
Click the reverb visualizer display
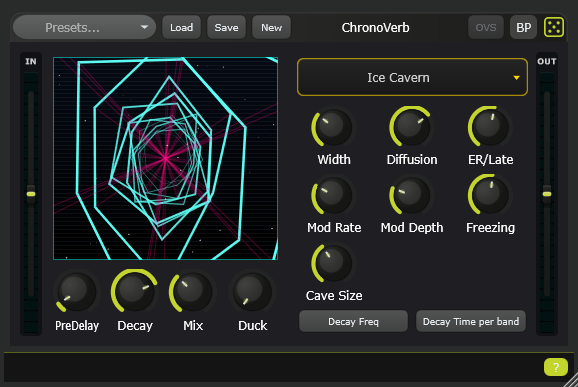(166, 158)
